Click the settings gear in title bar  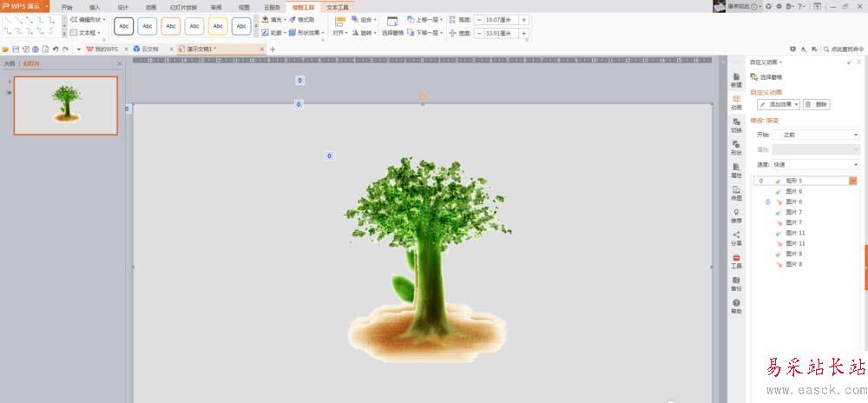click(x=779, y=6)
